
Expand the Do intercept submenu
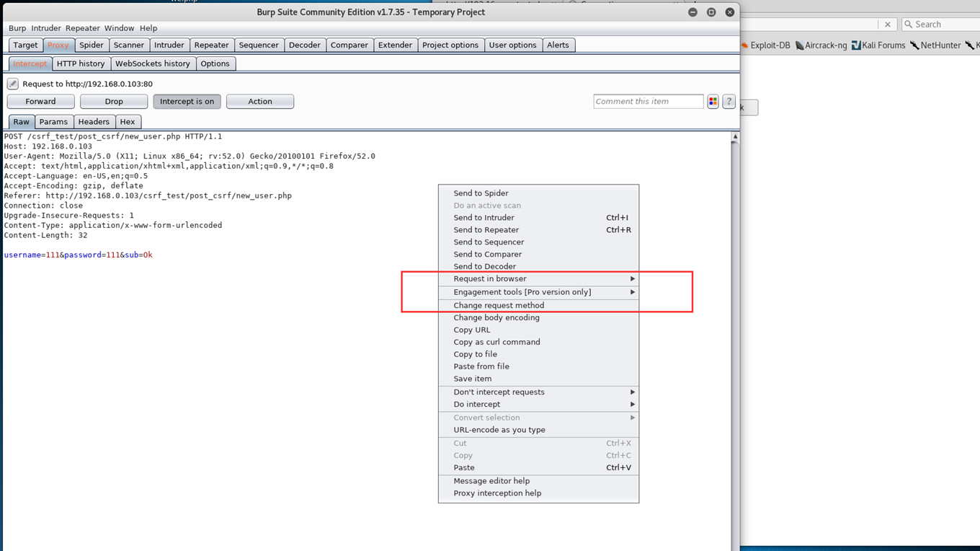tap(538, 405)
